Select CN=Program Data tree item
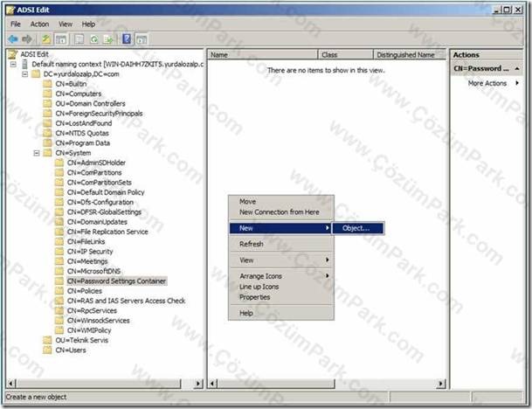Viewport: 532px width, 409px height. tap(82, 143)
